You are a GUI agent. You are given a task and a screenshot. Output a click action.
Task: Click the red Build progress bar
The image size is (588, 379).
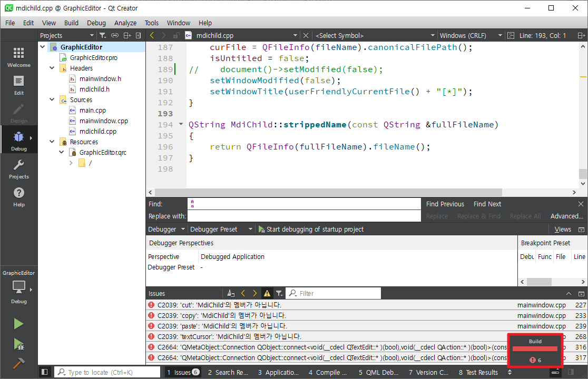click(535, 348)
